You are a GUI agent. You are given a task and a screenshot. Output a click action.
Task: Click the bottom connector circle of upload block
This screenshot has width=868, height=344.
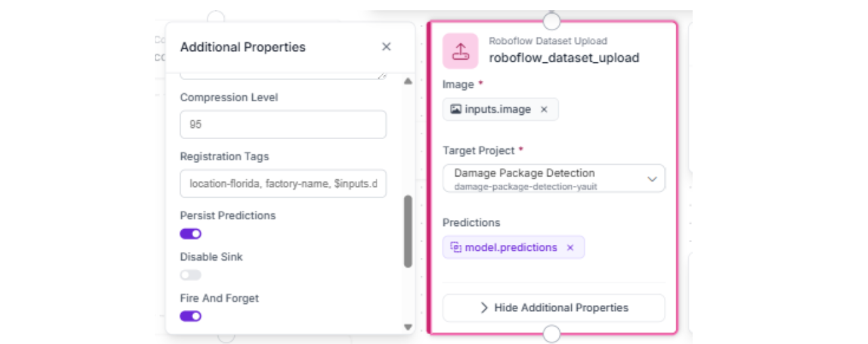coord(552,333)
